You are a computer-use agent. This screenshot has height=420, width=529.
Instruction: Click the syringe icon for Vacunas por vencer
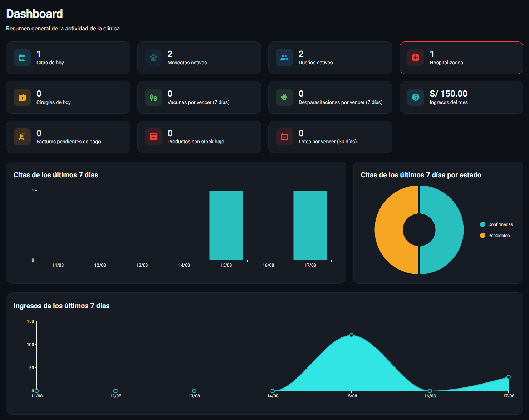pos(153,98)
